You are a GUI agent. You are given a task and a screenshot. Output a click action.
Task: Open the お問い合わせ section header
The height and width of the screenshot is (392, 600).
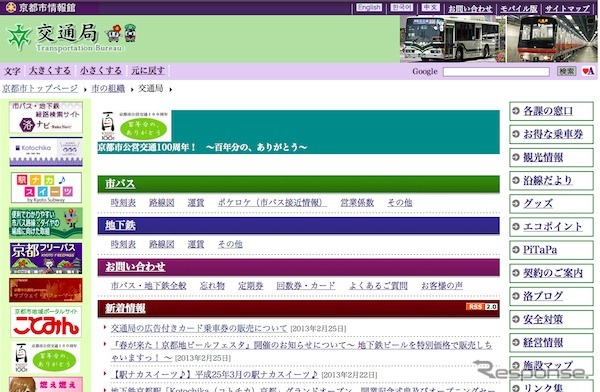click(x=135, y=266)
